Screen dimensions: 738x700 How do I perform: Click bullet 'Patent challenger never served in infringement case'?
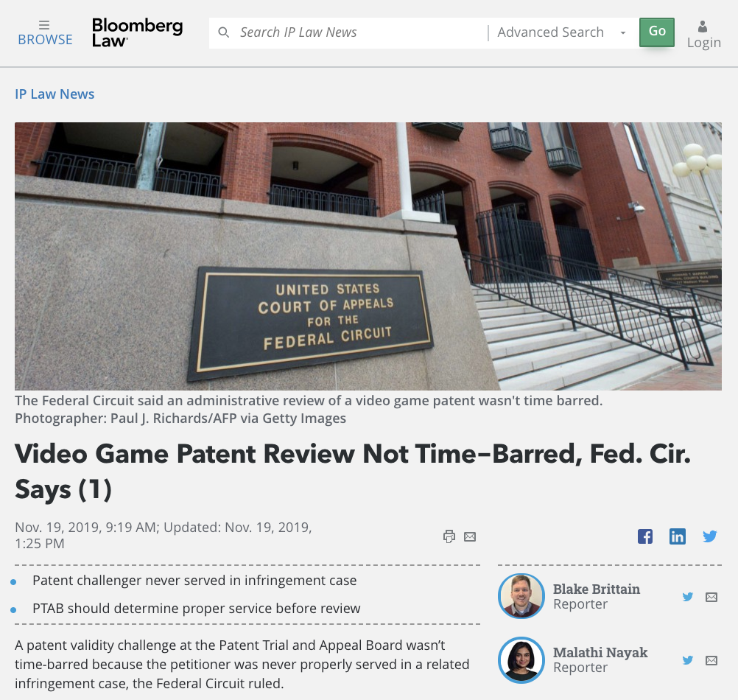pos(194,581)
